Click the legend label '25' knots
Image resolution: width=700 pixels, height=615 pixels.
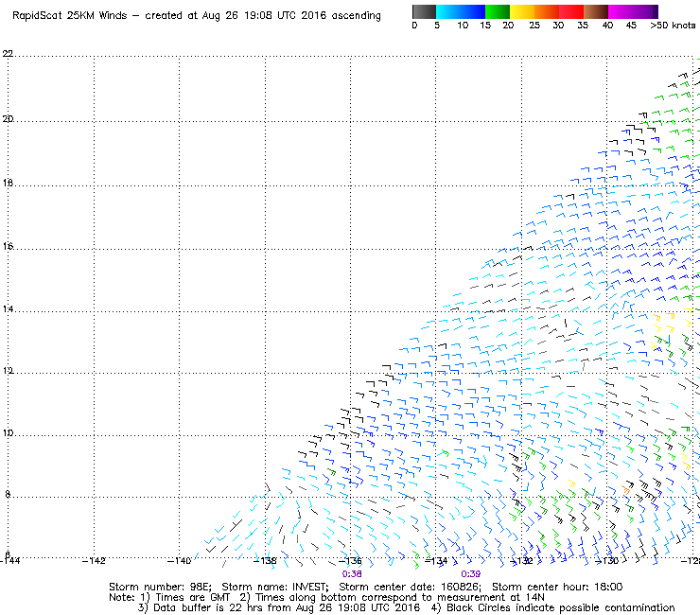[534, 25]
